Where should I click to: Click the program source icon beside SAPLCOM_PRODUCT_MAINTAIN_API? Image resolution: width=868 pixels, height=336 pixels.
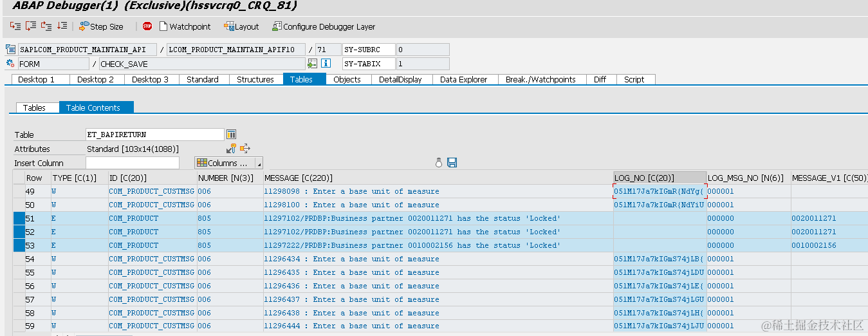tap(10, 50)
